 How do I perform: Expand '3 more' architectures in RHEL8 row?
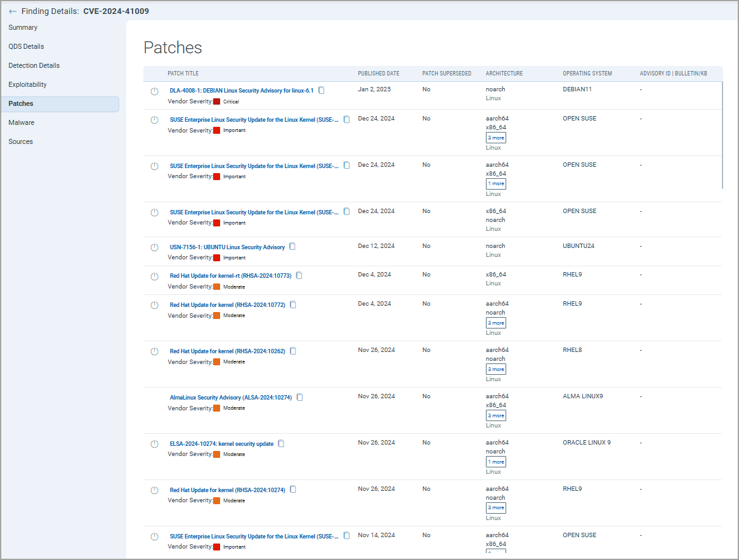pos(496,369)
